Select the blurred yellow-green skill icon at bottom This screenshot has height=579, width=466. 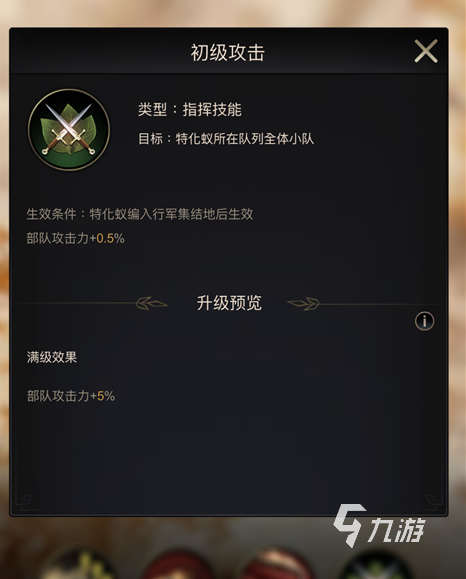[78, 564]
